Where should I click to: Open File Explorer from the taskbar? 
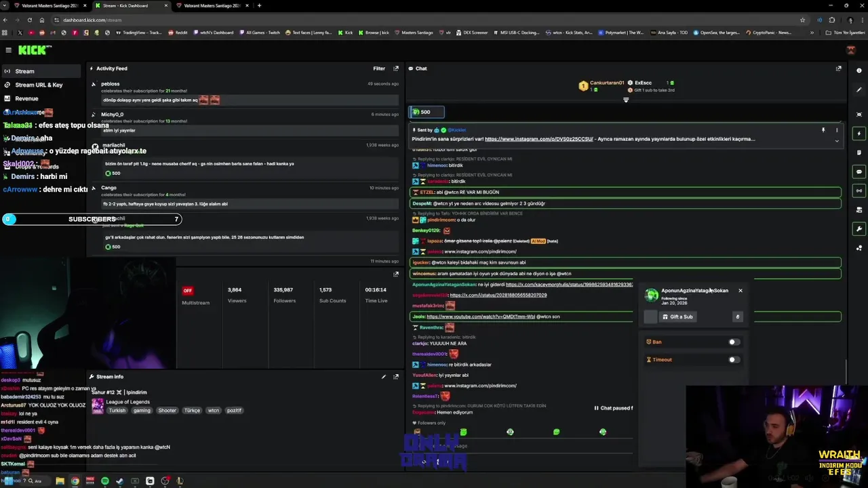point(60,481)
